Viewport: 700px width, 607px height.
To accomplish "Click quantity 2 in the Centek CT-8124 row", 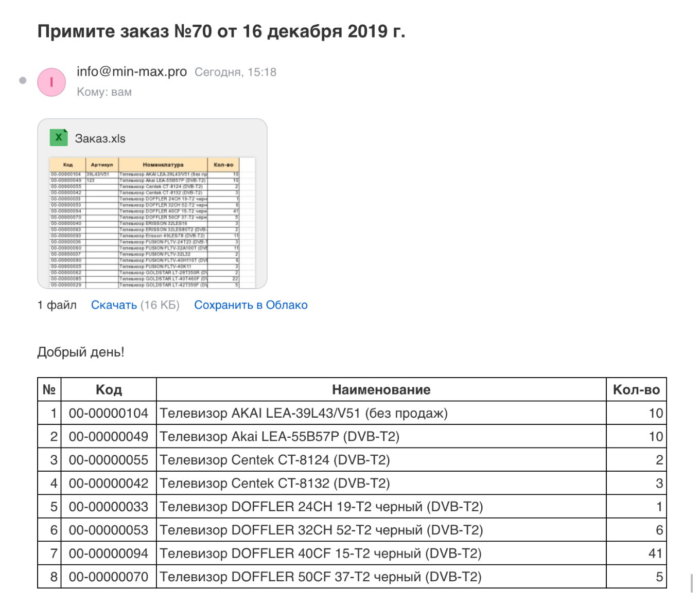I will coord(636,460).
